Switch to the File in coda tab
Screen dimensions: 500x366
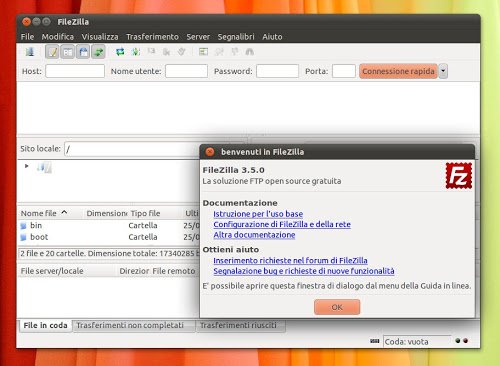point(45,325)
